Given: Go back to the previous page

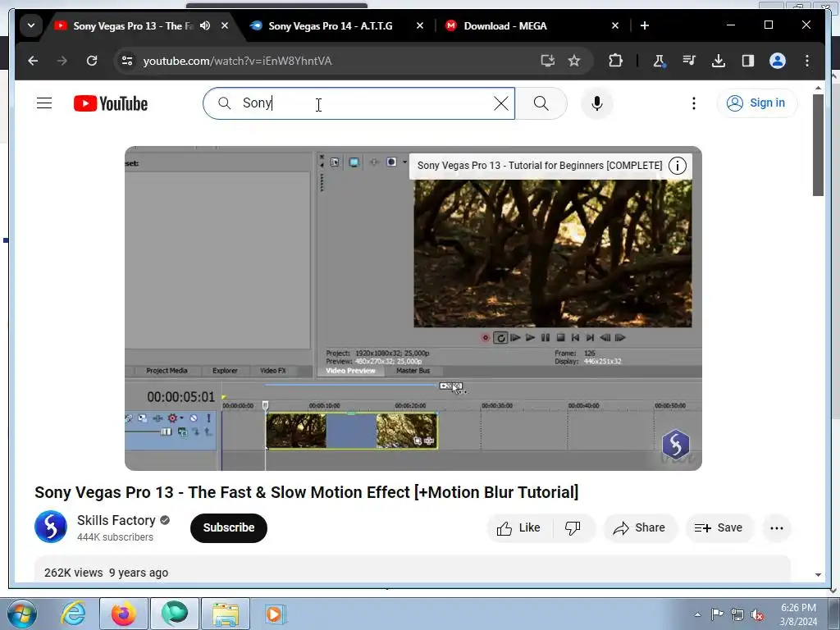Looking at the screenshot, I should coord(33,61).
